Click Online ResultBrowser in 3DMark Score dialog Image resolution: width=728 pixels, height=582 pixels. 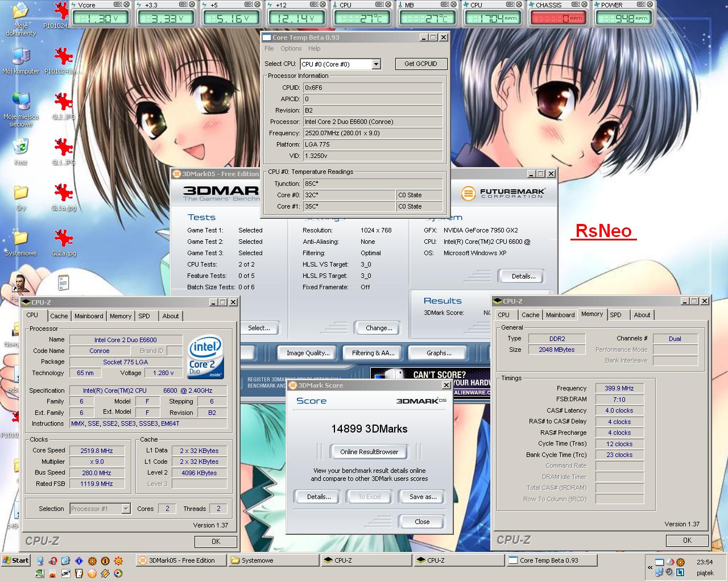tap(369, 452)
